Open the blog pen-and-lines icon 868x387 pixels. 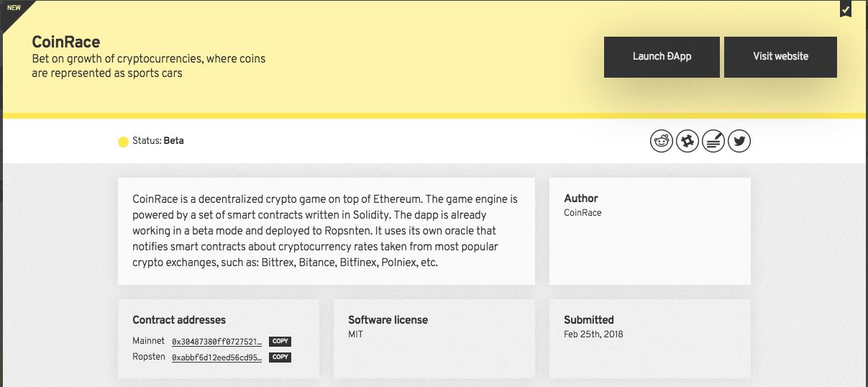713,141
